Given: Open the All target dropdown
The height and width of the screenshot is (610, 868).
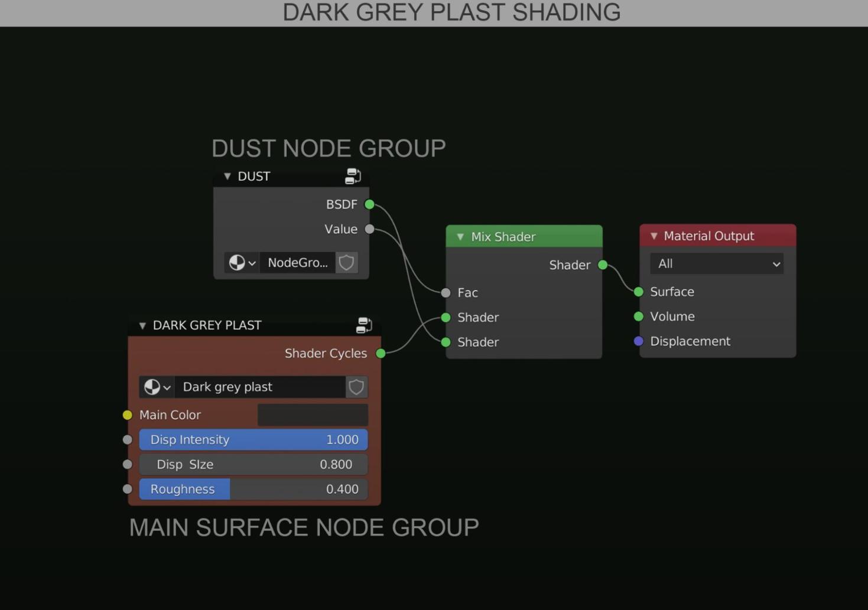Looking at the screenshot, I should tap(716, 264).
